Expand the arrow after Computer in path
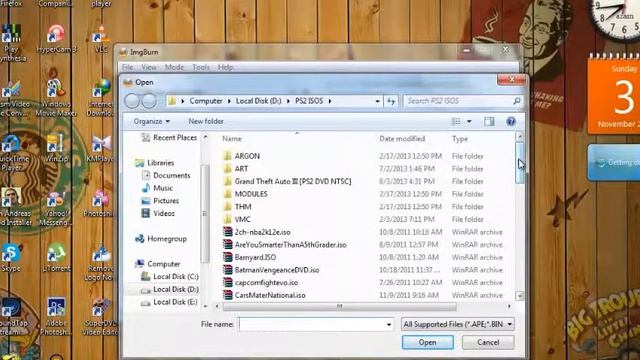The width and height of the screenshot is (640, 360). coord(229,101)
